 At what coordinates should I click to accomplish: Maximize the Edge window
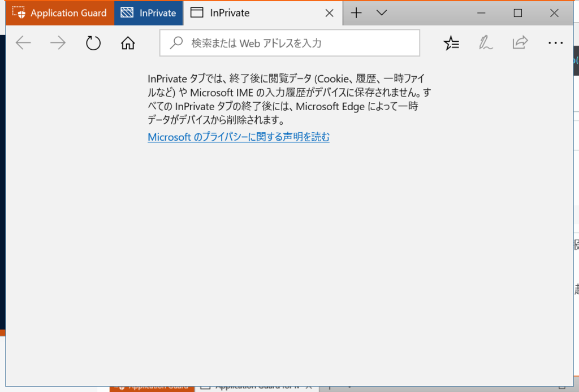[x=518, y=13]
